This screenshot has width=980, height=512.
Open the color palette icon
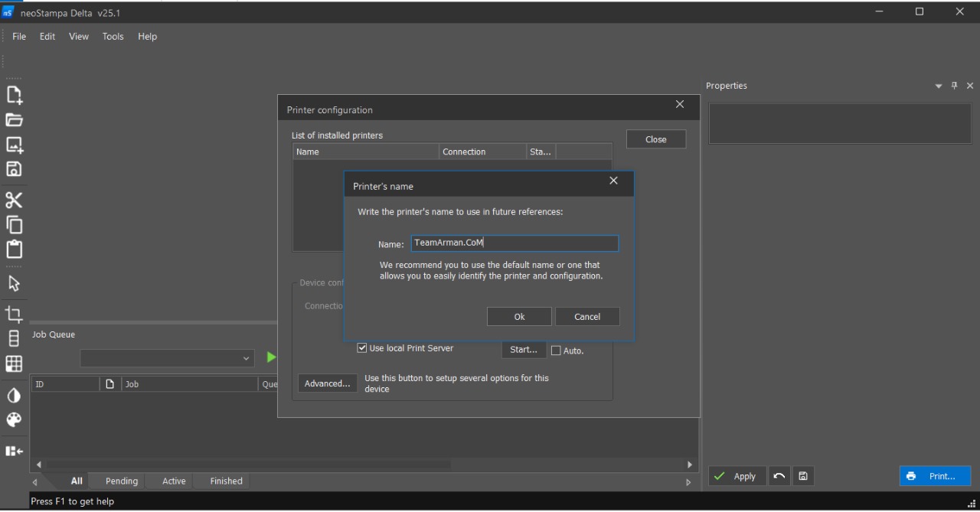14,420
